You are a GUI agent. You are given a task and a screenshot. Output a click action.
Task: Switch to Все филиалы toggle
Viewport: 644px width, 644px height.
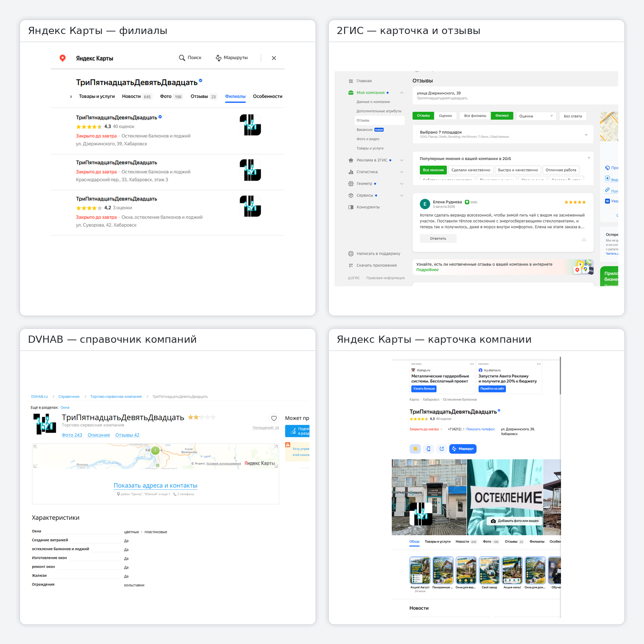pyautogui.click(x=475, y=116)
